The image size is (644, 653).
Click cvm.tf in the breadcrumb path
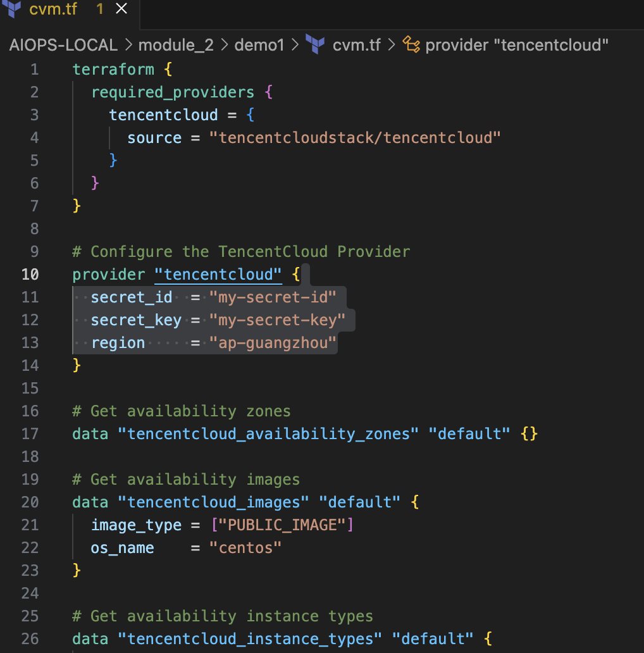(356, 45)
